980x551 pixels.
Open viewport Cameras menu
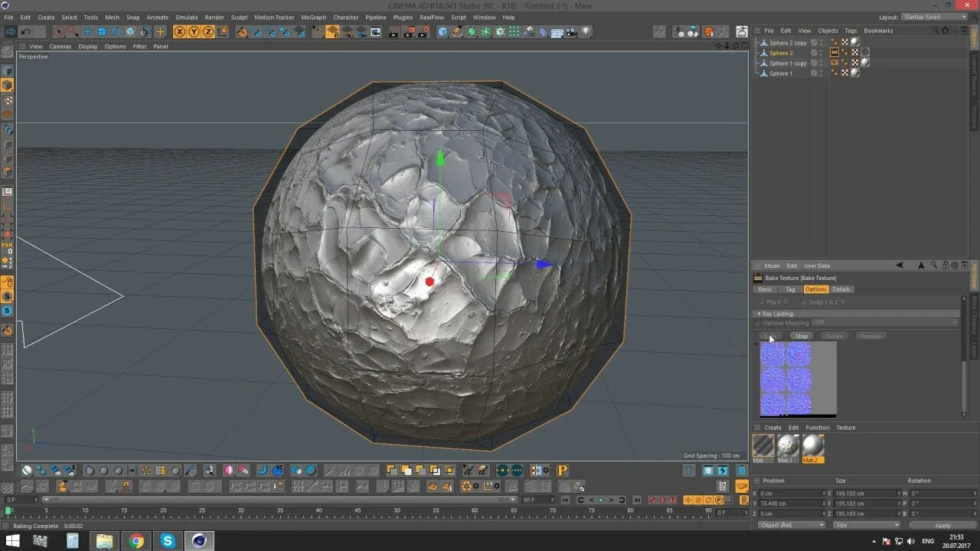pos(60,46)
